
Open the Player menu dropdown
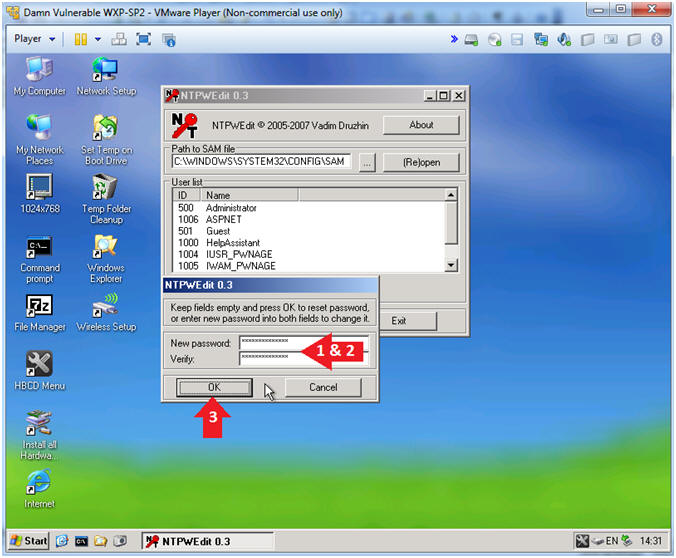(x=34, y=39)
